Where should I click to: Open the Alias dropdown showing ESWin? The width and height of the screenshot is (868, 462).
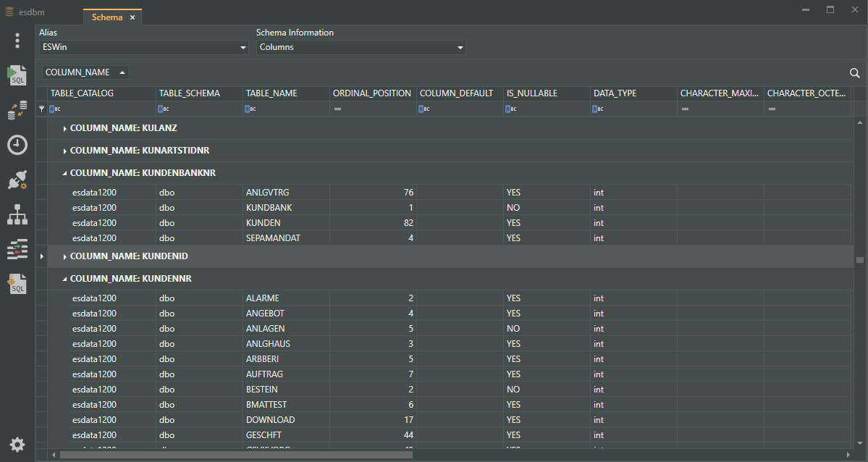coord(143,48)
